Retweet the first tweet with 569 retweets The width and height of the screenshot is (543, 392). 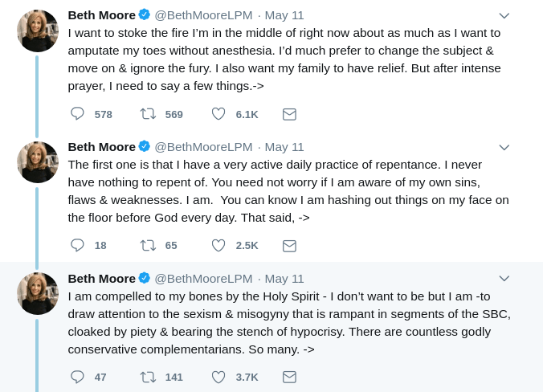point(148,114)
